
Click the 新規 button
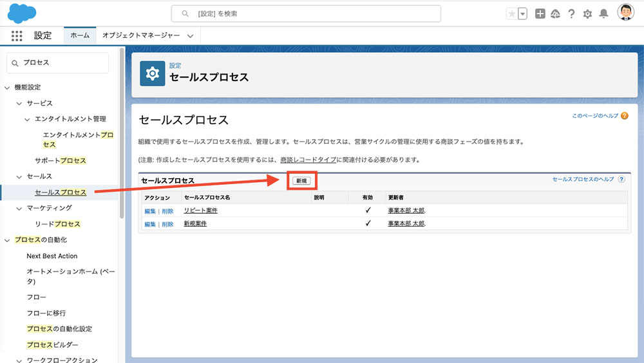tap(301, 181)
